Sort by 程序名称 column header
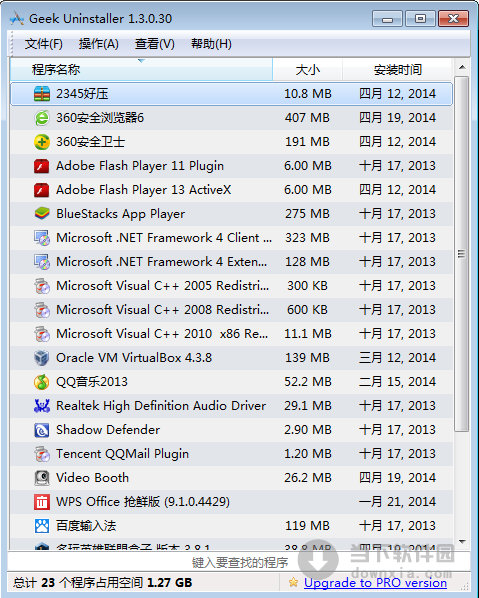The height and width of the screenshot is (598, 479). [141, 69]
